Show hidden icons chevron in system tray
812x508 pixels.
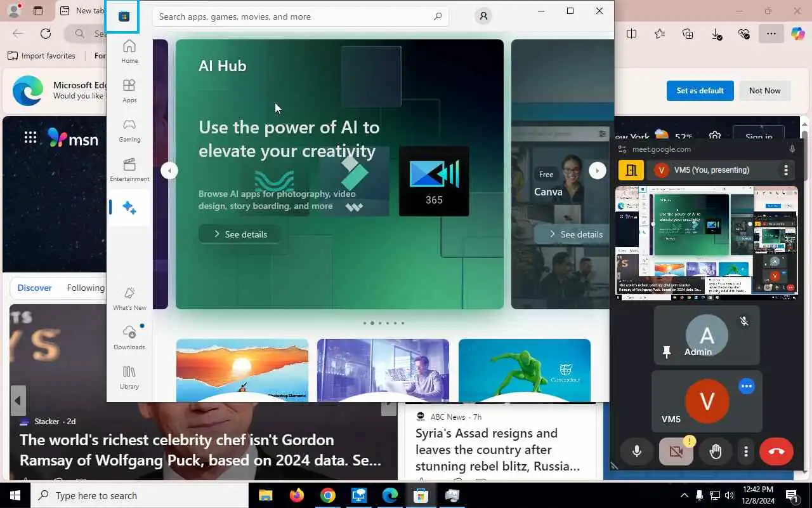coord(684,495)
